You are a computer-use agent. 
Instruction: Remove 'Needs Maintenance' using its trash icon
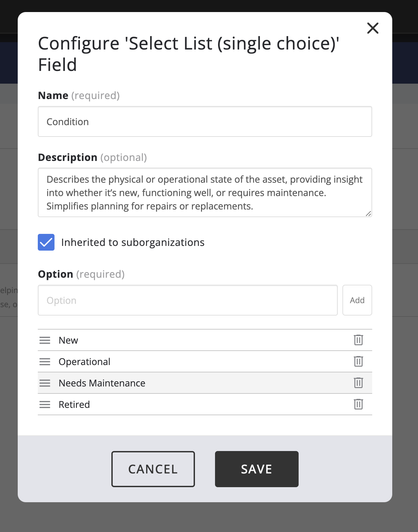tap(358, 383)
